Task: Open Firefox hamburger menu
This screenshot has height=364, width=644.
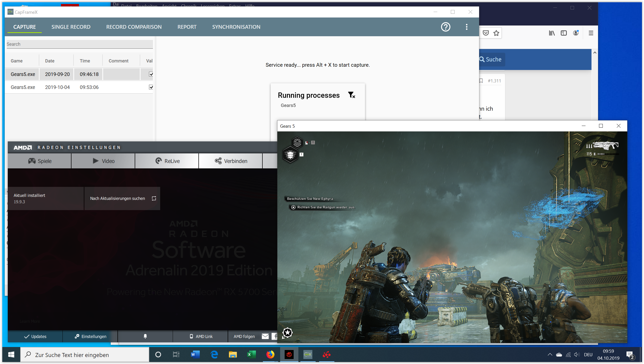Action: [x=591, y=33]
